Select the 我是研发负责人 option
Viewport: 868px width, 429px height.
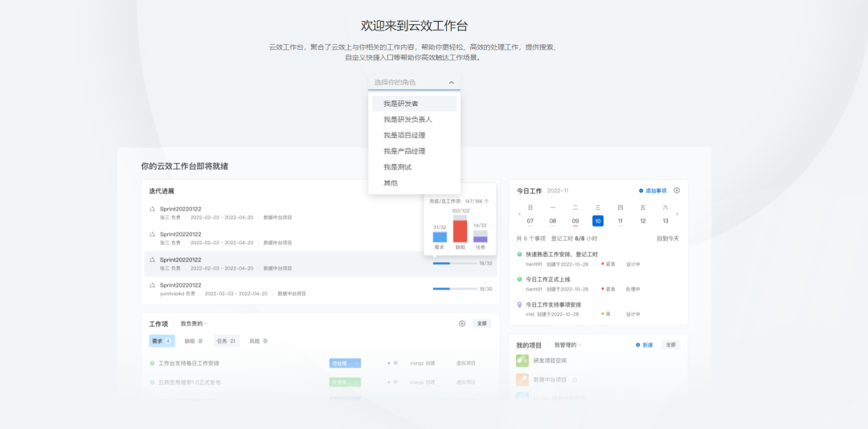414,119
